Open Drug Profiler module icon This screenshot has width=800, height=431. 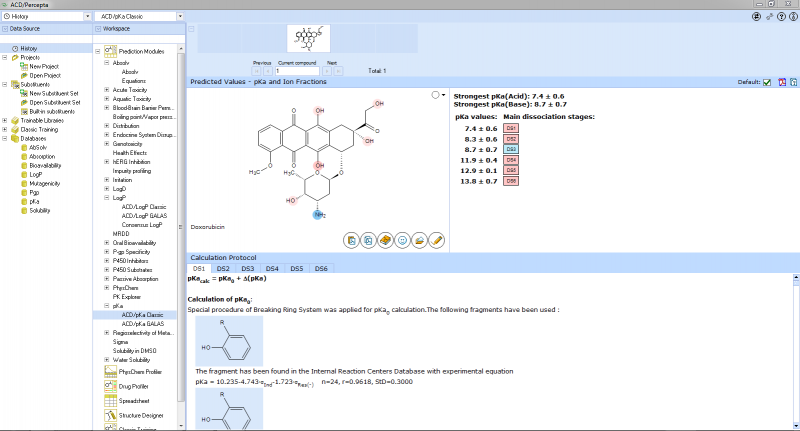(x=111, y=386)
